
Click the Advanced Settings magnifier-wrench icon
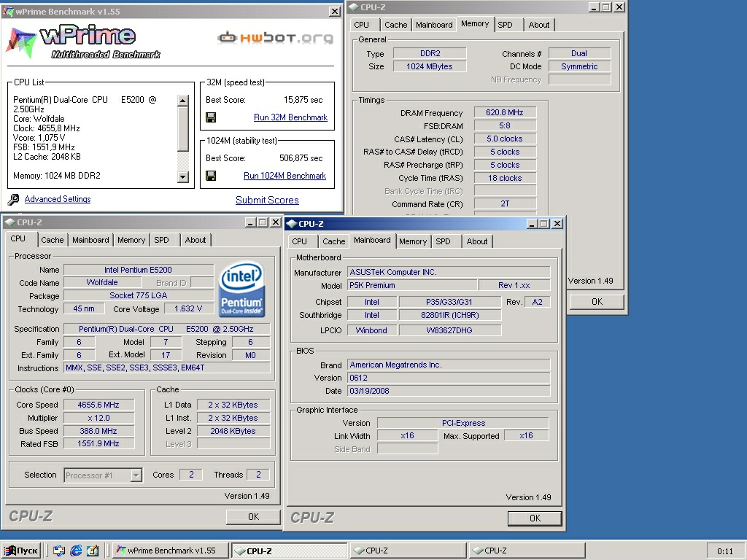coord(13,199)
